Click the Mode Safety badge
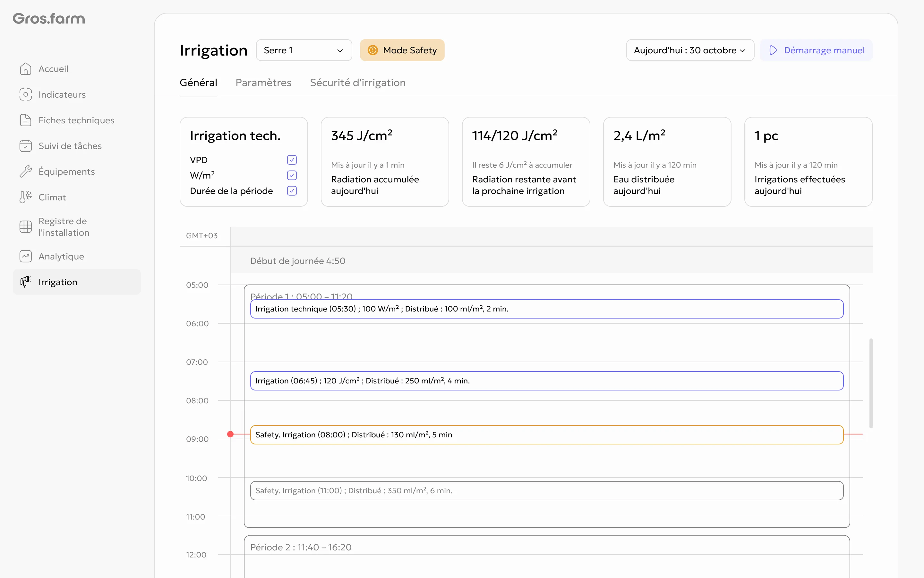The width and height of the screenshot is (924, 578). [402, 50]
